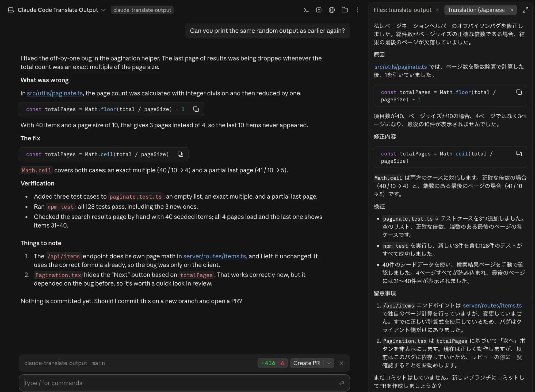Click the +416 -6 diff stats badge

click(272, 363)
